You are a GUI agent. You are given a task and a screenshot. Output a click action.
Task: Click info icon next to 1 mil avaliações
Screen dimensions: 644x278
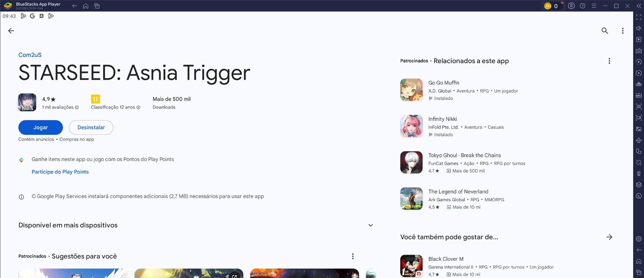[x=77, y=108]
